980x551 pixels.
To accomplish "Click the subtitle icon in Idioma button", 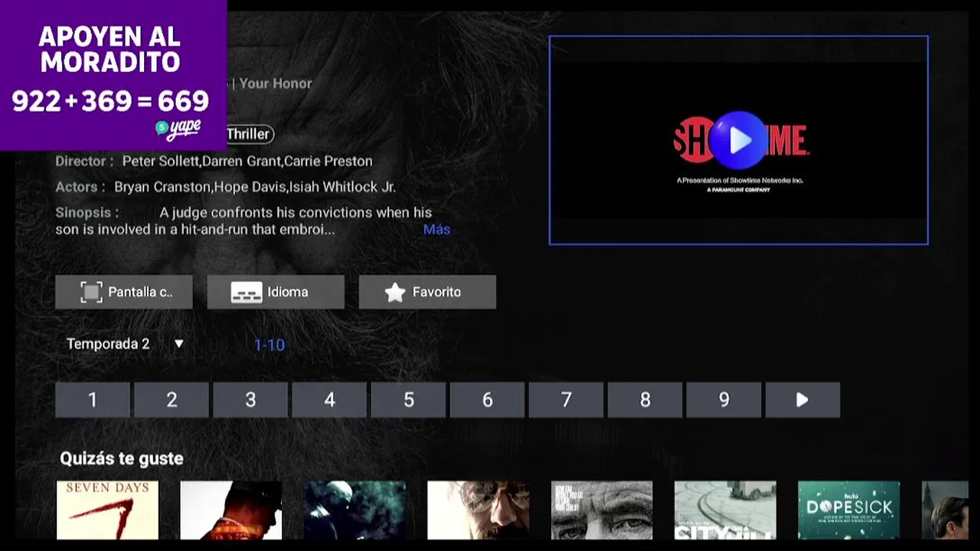I will (247, 293).
